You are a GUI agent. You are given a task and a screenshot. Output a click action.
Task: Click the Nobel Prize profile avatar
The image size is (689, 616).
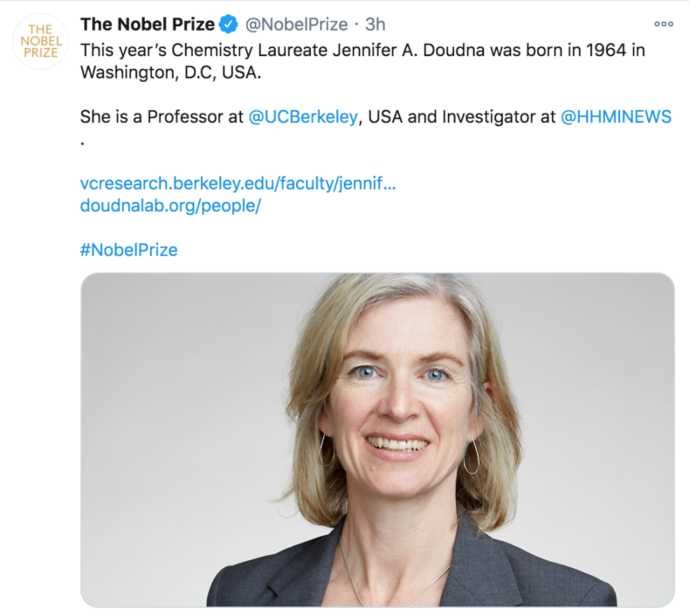pyautogui.click(x=40, y=41)
